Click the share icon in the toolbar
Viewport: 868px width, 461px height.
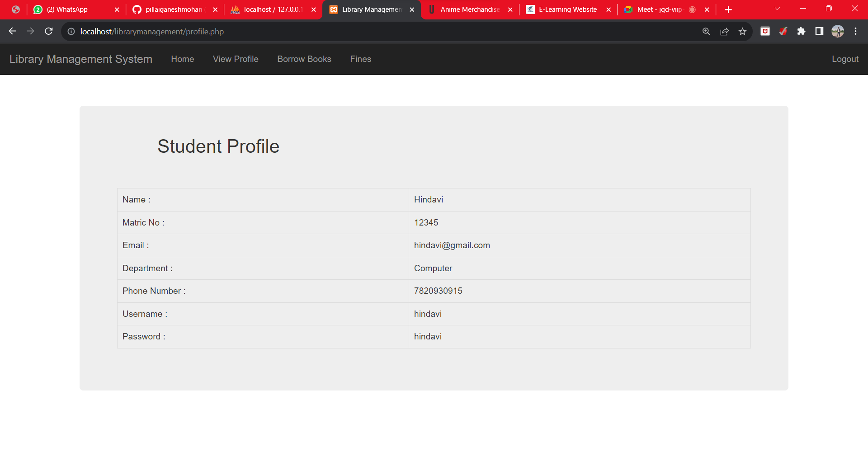point(725,32)
